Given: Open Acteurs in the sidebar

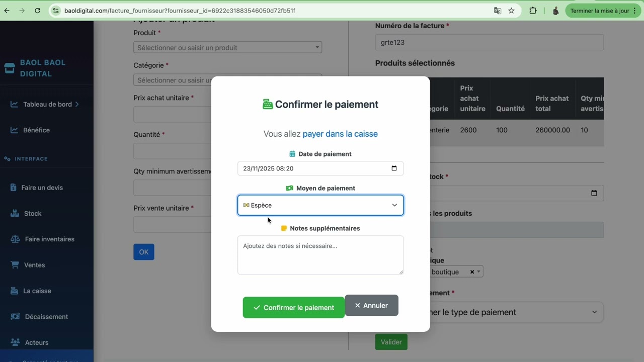Looking at the screenshot, I should click(x=37, y=343).
